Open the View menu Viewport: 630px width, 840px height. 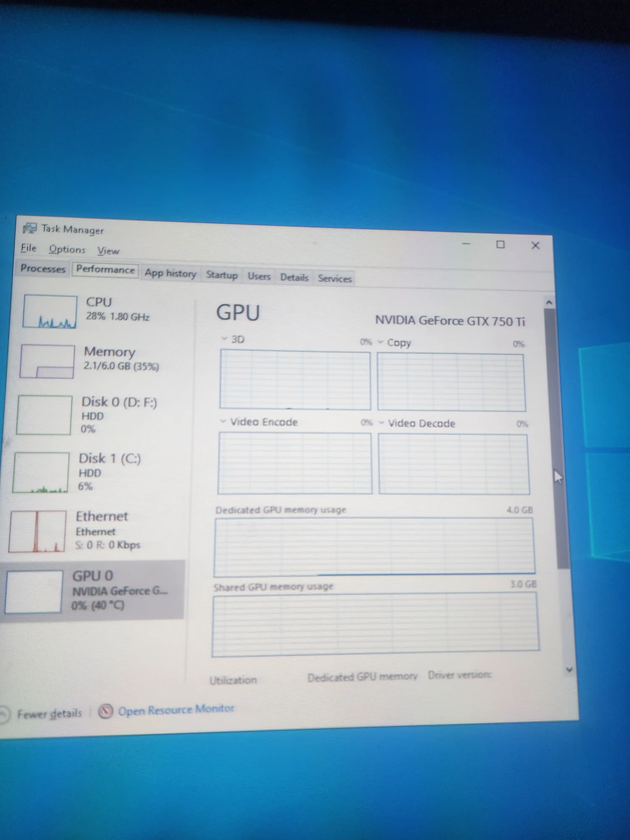coord(108,251)
